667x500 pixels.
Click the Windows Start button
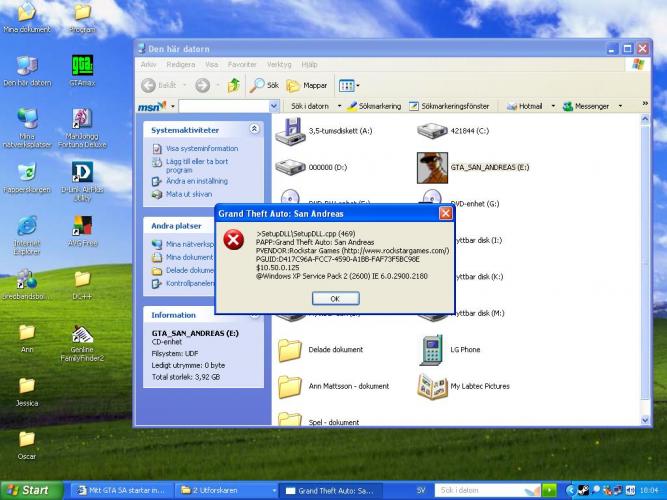point(29,490)
